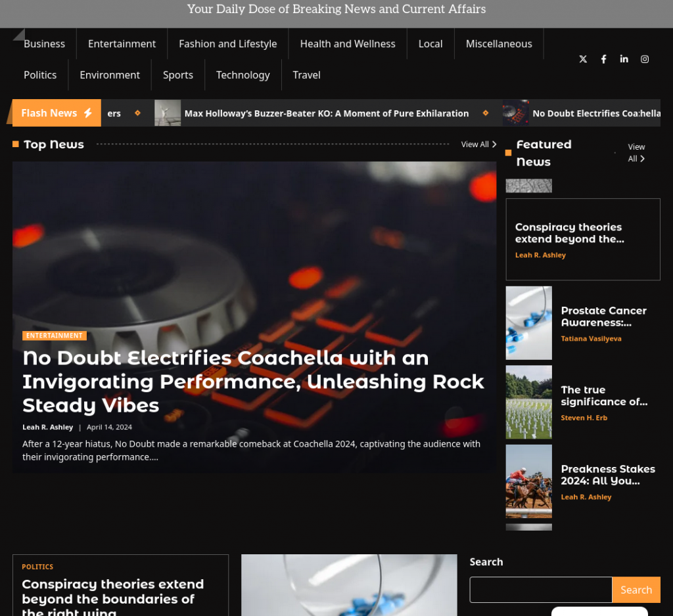673x616 pixels.
Task: Switch to the Politics section
Action: [40, 75]
